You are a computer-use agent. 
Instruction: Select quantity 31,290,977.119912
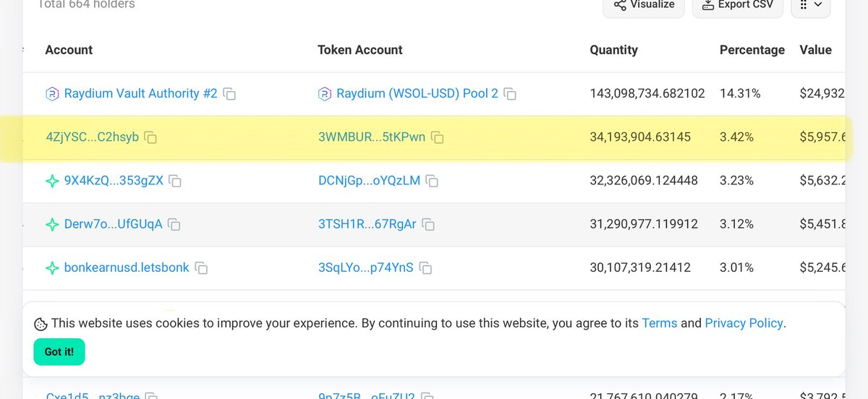point(644,224)
